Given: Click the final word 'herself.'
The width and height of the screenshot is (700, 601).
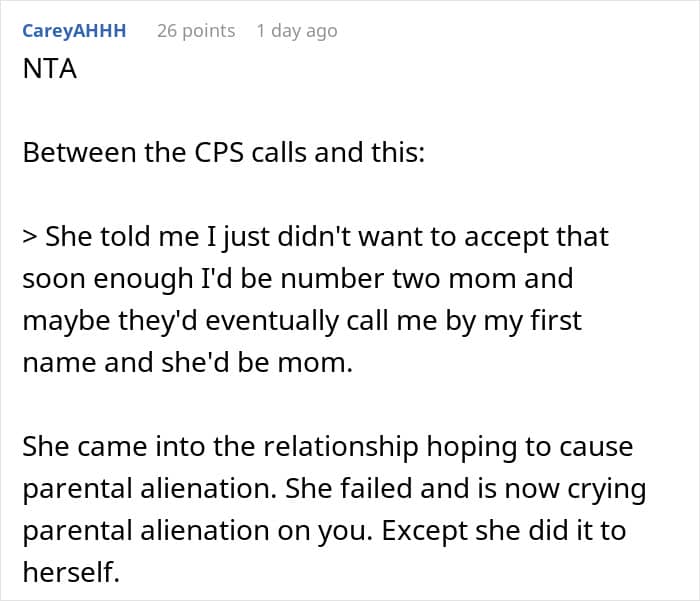Looking at the screenshot, I should pyautogui.click(x=71, y=572).
